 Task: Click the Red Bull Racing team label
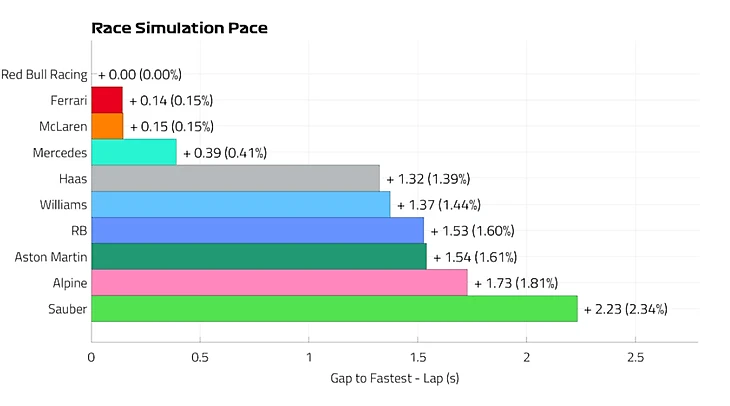click(44, 74)
